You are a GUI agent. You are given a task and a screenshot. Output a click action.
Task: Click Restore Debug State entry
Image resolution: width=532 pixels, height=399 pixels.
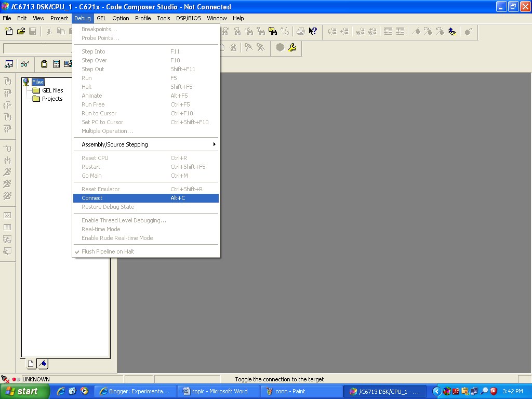tap(146, 207)
